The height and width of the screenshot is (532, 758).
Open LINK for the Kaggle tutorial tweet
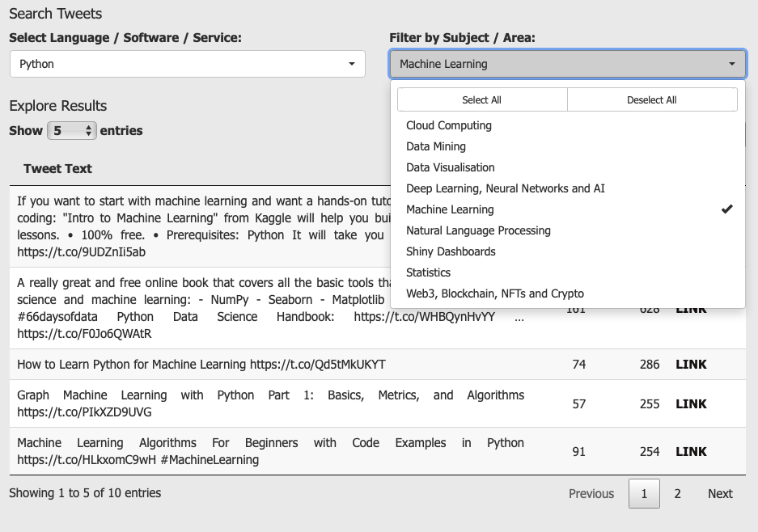tap(691, 227)
